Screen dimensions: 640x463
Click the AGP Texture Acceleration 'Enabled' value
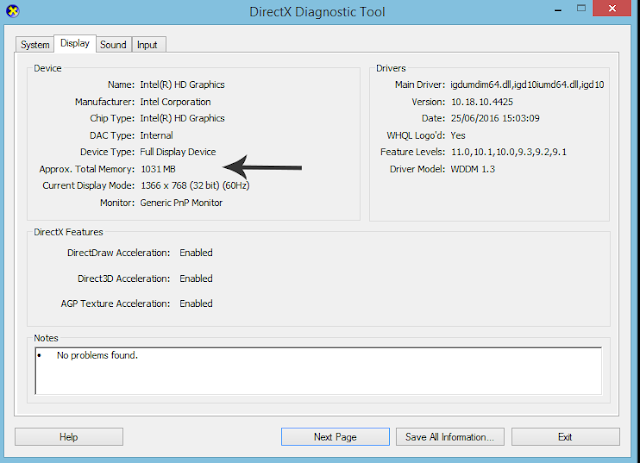196,303
